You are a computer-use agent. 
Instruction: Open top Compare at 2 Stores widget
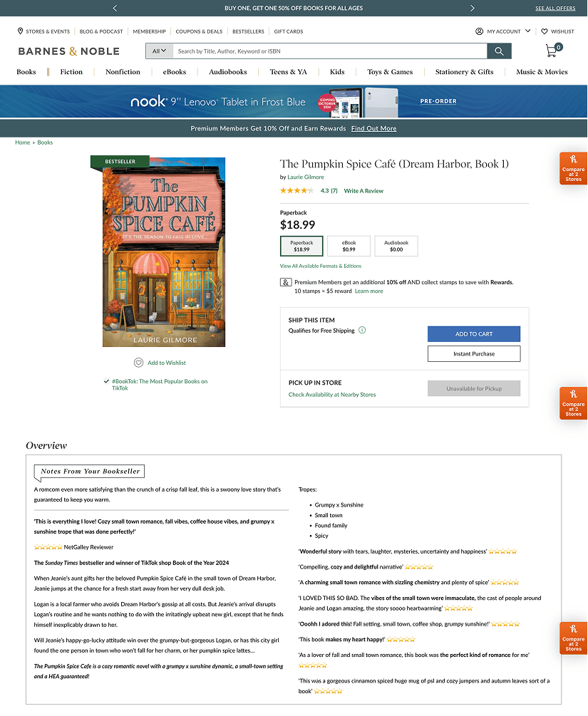tap(573, 169)
